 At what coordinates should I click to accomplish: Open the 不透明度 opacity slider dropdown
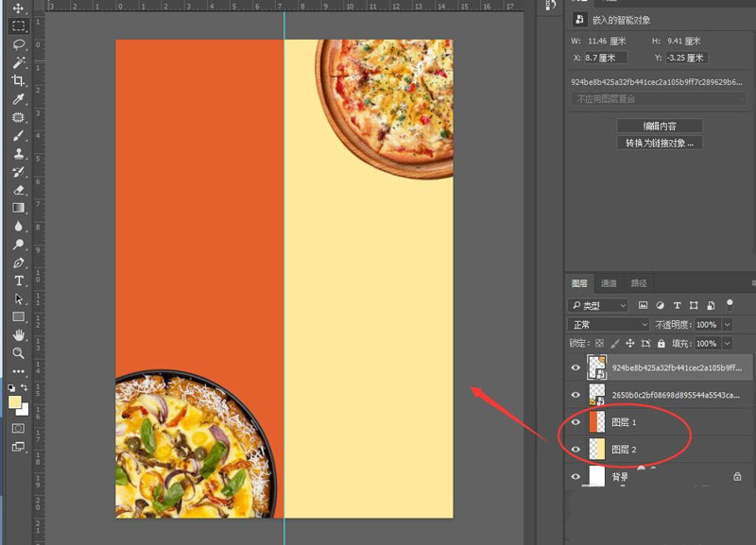tap(727, 324)
